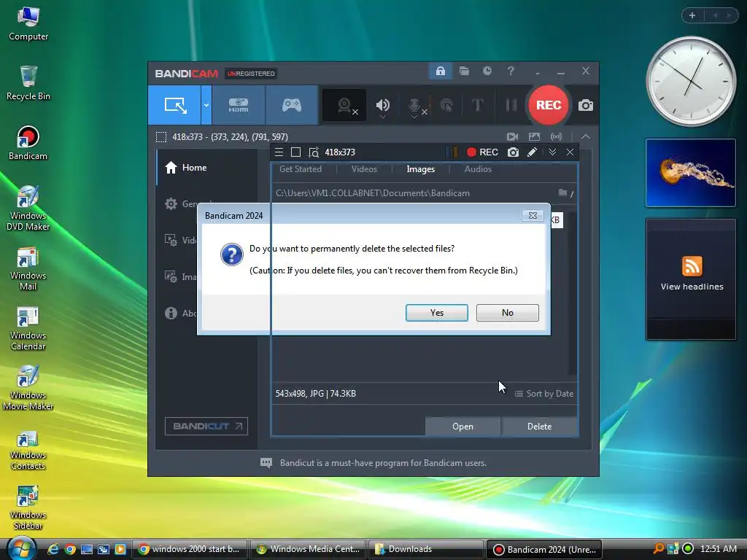
Task: Toggle the microphone icon
Action: coord(414,105)
